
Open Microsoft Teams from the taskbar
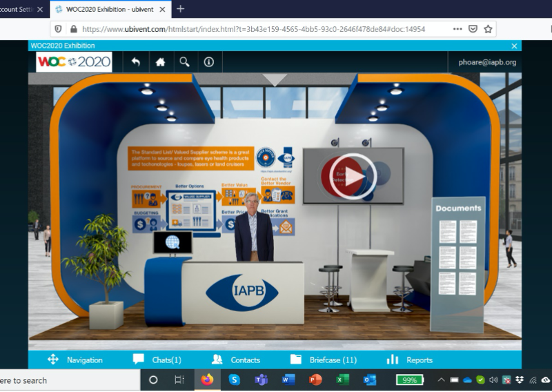(x=262, y=380)
